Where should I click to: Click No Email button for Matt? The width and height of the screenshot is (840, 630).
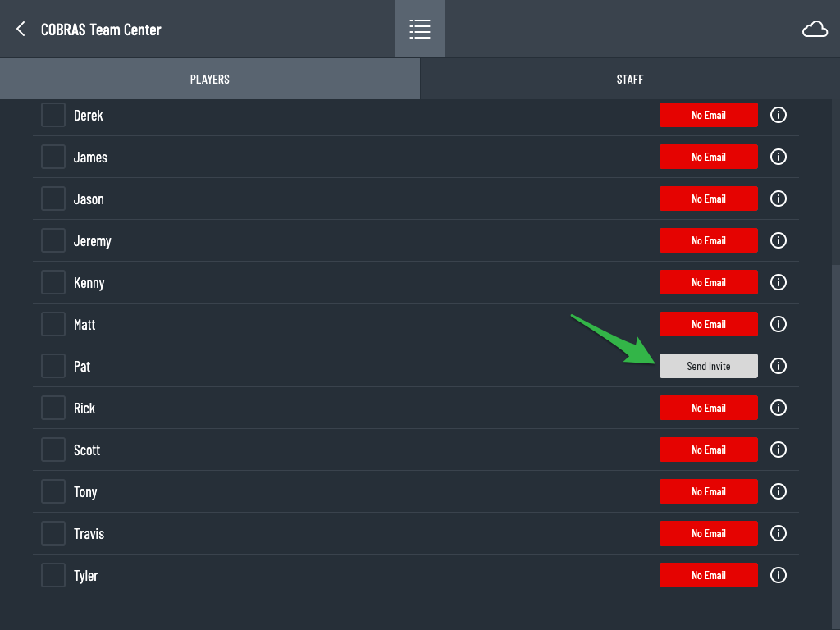[708, 323]
